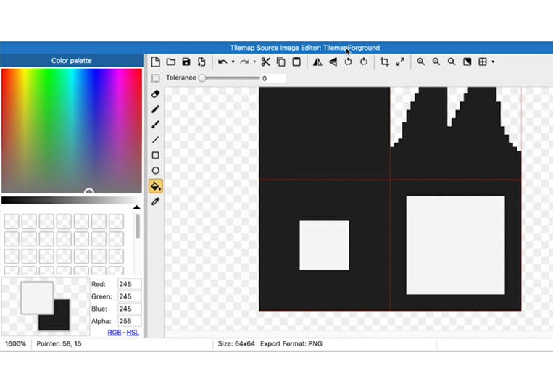Select the first empty palette swatch

12,222
